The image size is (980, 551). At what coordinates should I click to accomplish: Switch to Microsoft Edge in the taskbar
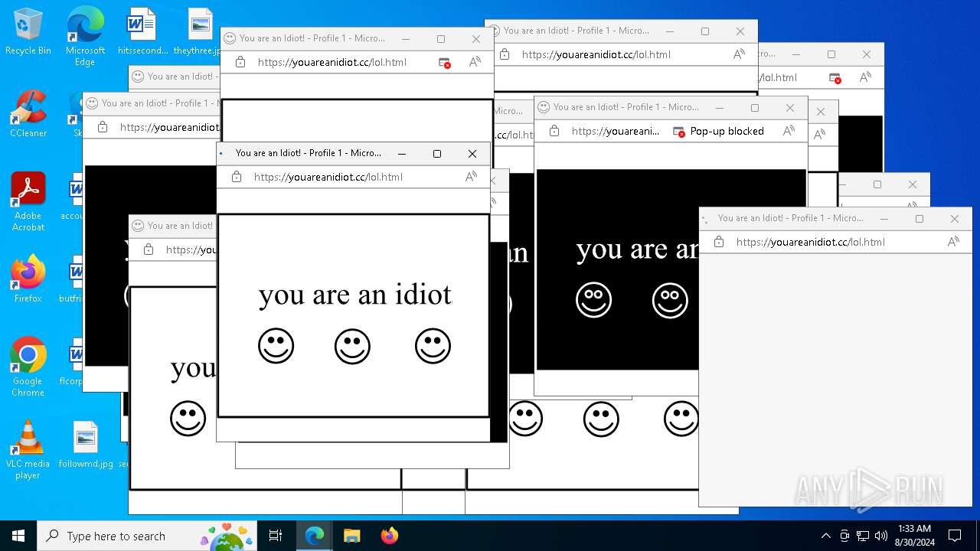(x=315, y=536)
